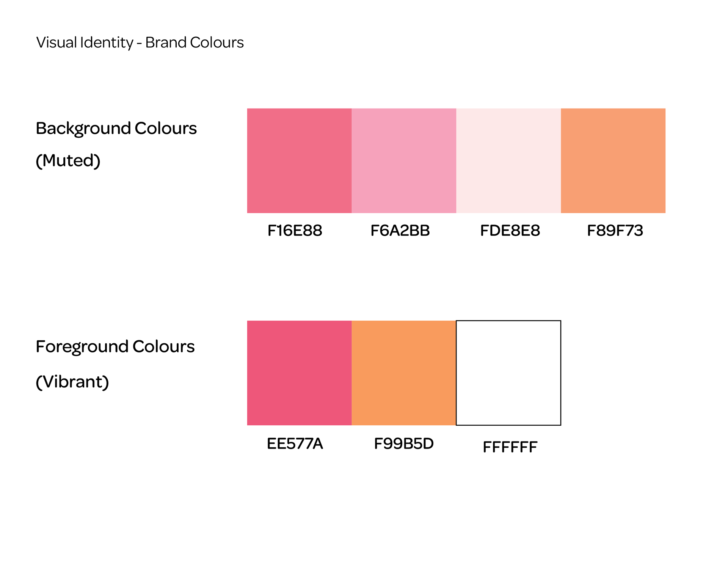Click the EE577A vibrant pink swatch
Viewport: 728px width, 563px height.
click(x=299, y=373)
